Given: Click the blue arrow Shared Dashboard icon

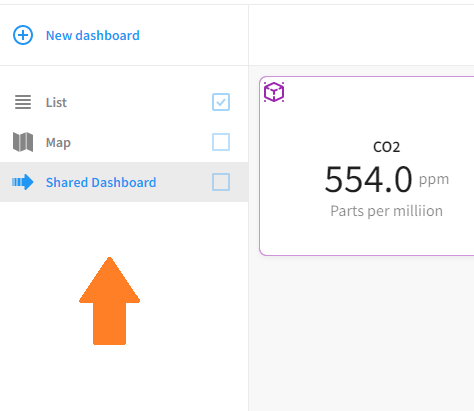Looking at the screenshot, I should pyautogui.click(x=23, y=182).
